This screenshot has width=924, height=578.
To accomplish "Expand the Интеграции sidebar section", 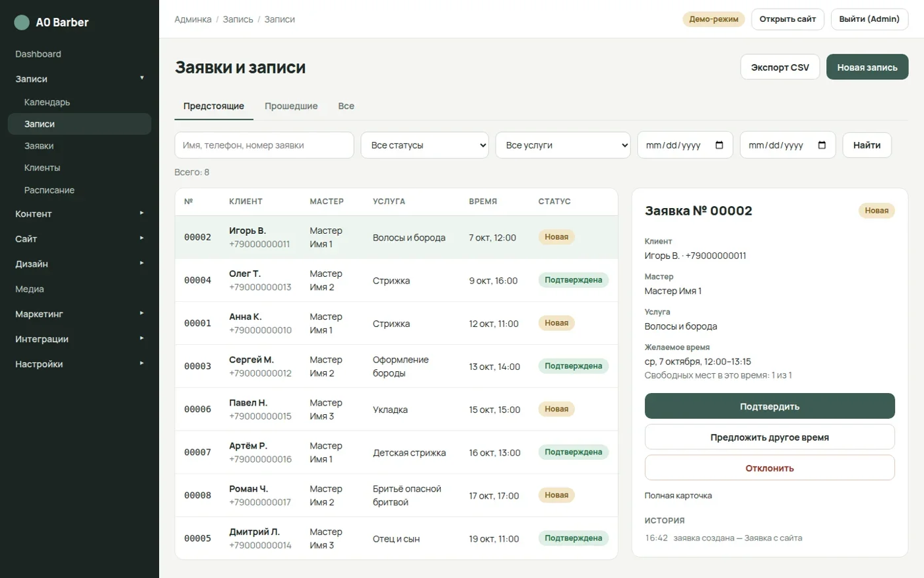I will coord(79,340).
